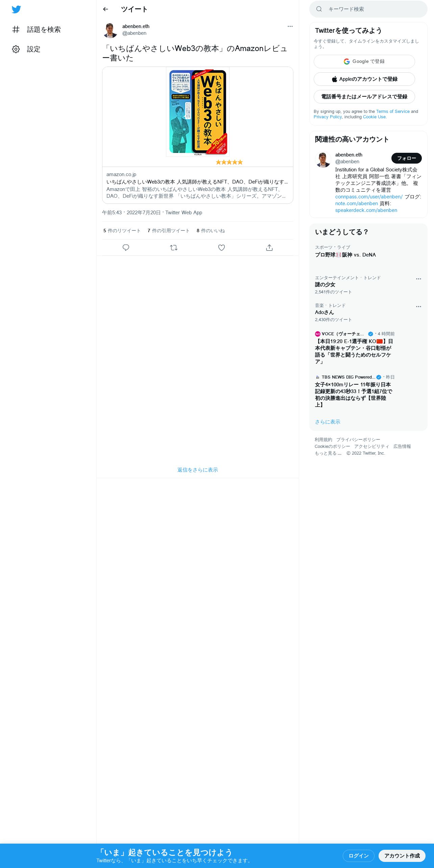Viewport: 434px width, 868px height.
Task: Click @abenben handle in tweet header
Action: click(134, 33)
